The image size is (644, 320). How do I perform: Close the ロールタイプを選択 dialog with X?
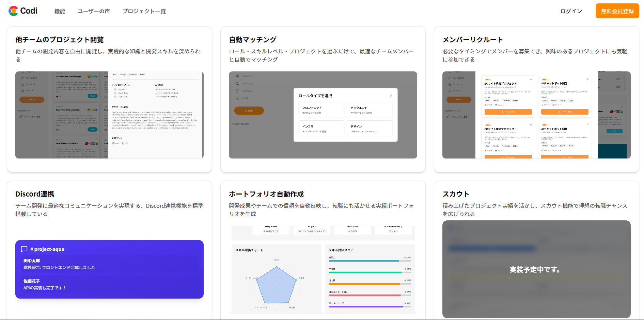391,96
